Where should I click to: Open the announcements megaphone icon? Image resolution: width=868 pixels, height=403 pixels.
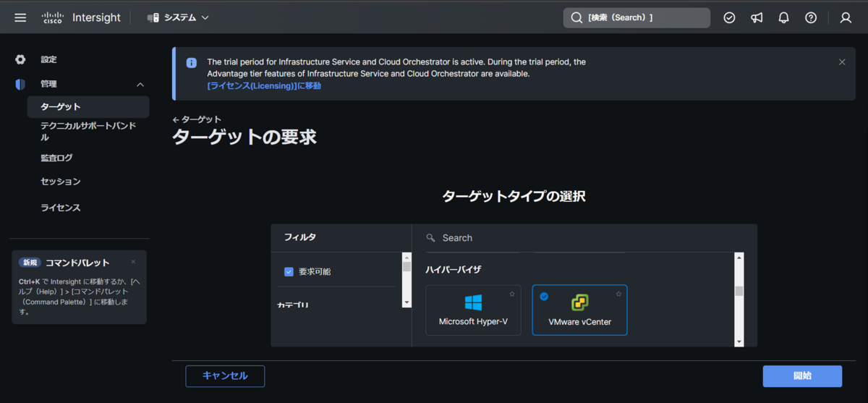click(x=757, y=17)
